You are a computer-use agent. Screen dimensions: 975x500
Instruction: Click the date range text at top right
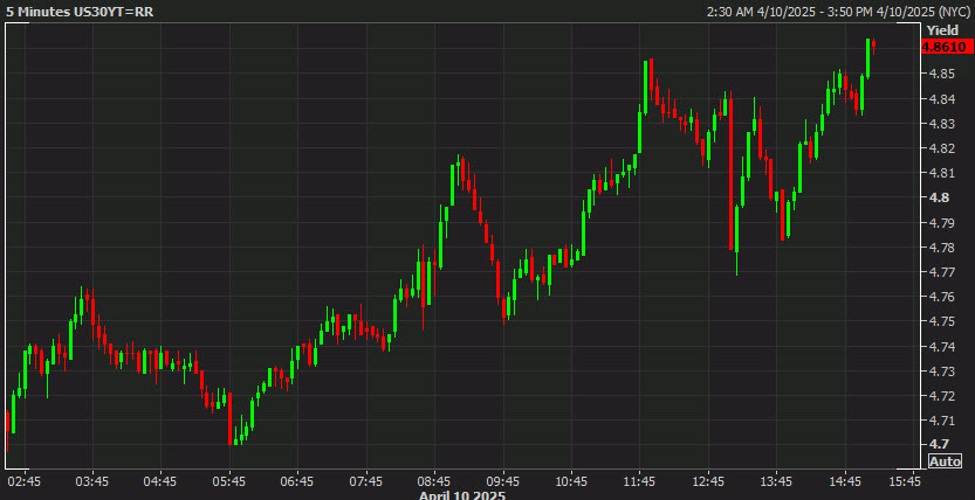[835, 10]
